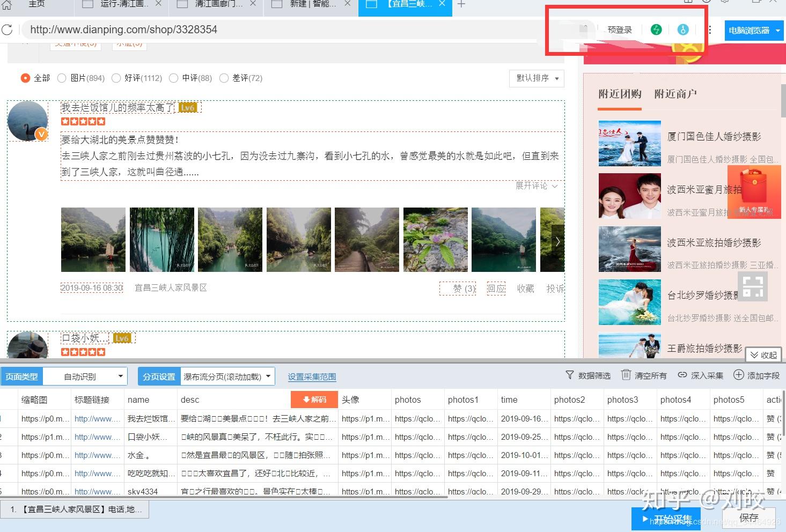
Task: Open the 页面类型 自动识别 dropdown
Action: (84, 376)
